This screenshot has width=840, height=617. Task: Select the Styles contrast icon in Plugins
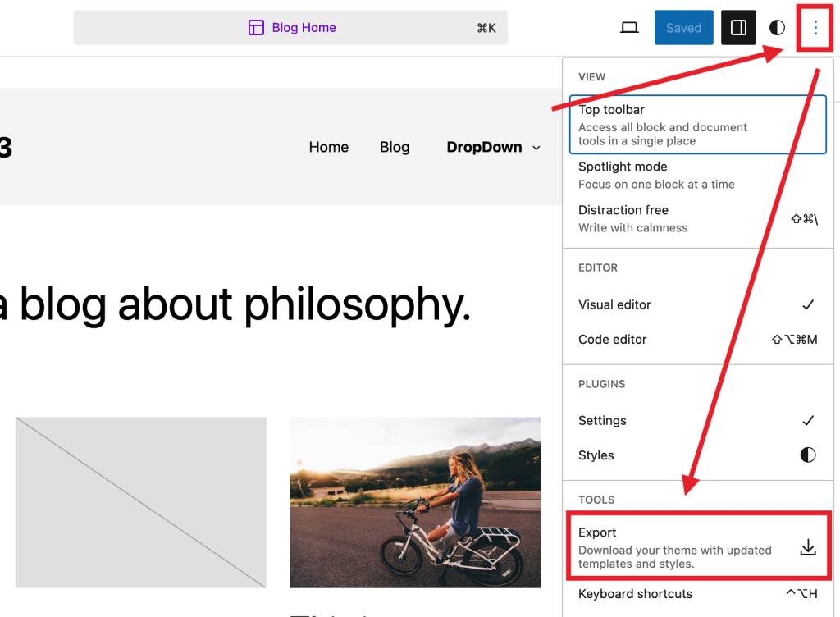pyautogui.click(x=807, y=455)
